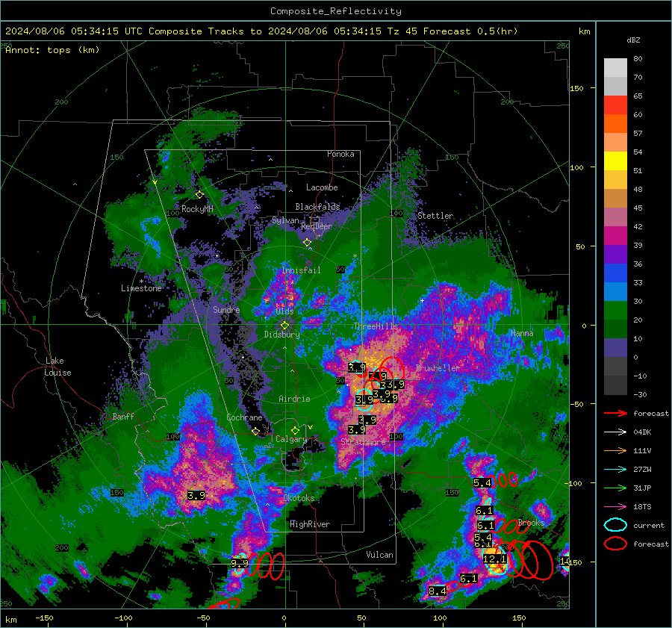Select the magenta 18TS arrow legend icon
672x628 pixels.
click(x=615, y=507)
